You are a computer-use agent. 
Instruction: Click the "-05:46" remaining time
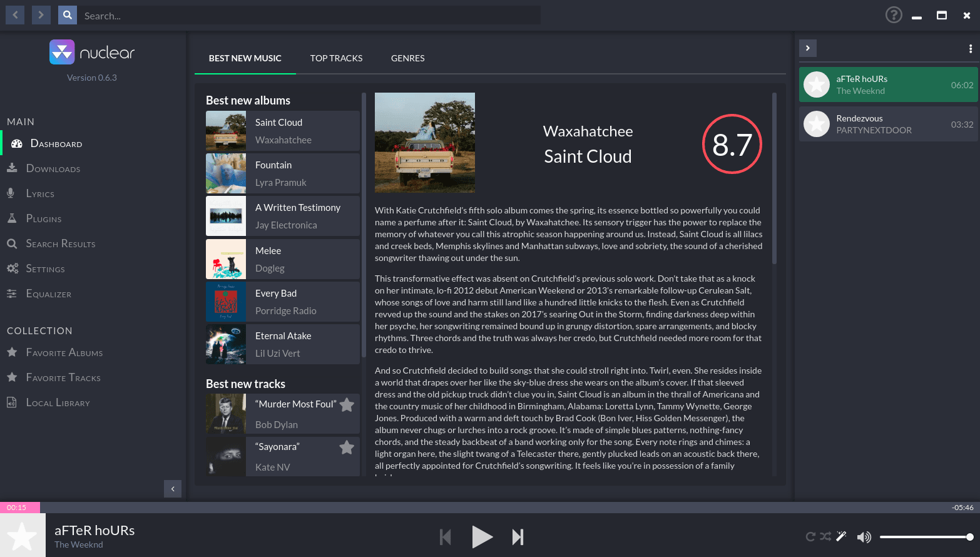point(962,508)
